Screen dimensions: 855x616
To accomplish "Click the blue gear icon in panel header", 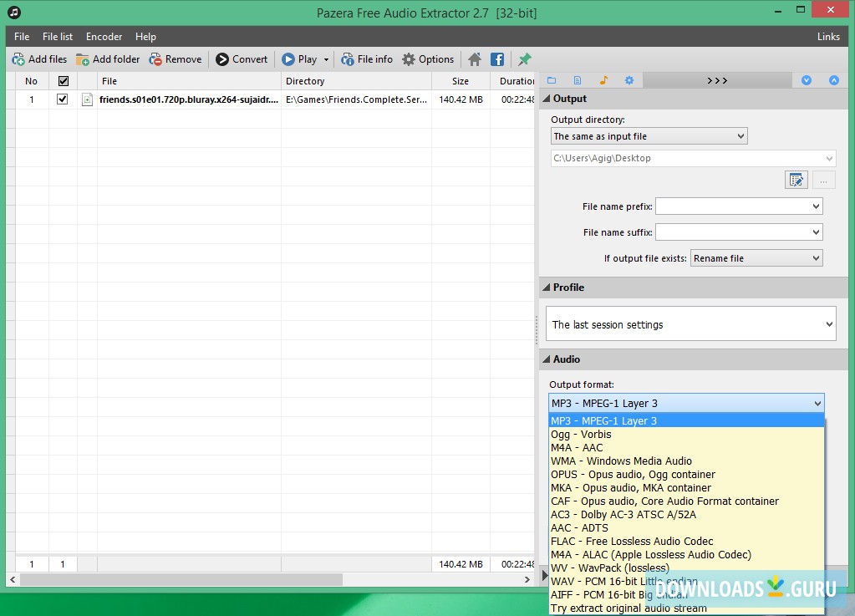I will [629, 80].
